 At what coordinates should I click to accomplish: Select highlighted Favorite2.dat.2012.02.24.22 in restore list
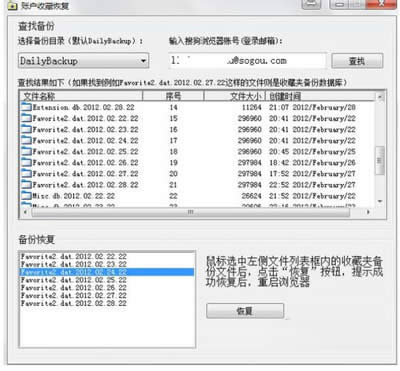point(107,272)
